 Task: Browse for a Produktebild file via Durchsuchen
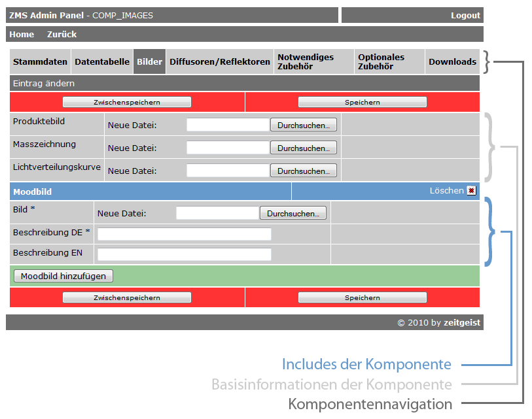303,124
